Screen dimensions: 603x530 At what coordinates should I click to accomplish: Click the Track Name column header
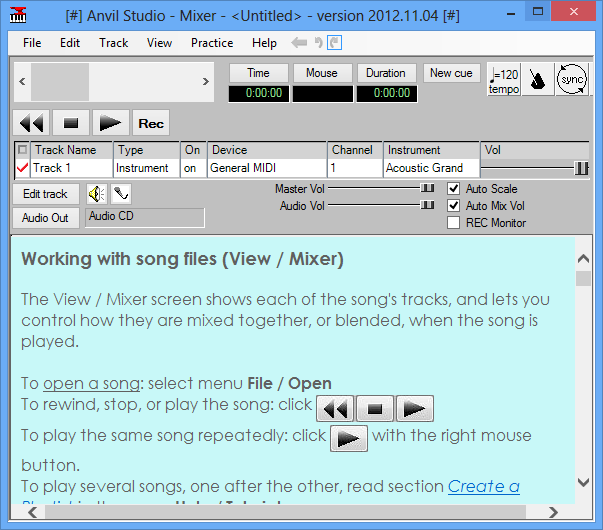click(x=72, y=150)
